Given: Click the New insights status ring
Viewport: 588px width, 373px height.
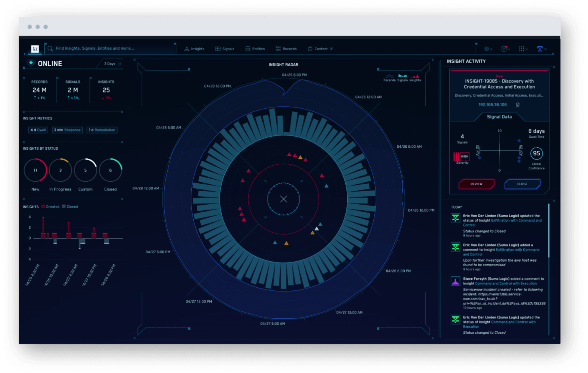Looking at the screenshot, I should point(35,170).
